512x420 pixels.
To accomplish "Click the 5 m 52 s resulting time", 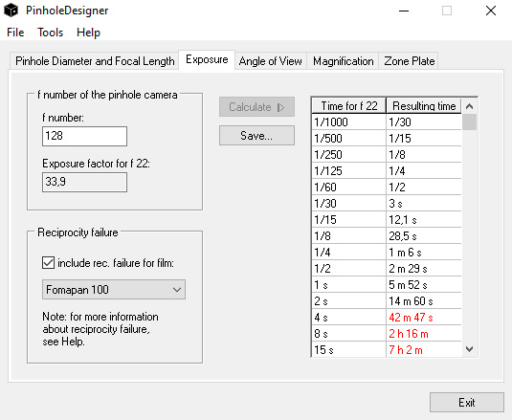I will tap(424, 285).
